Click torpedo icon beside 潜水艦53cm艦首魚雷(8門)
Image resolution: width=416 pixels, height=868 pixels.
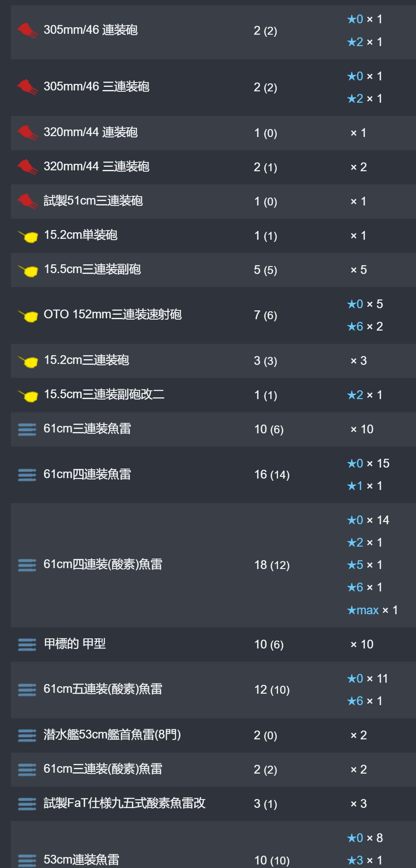click(x=27, y=735)
